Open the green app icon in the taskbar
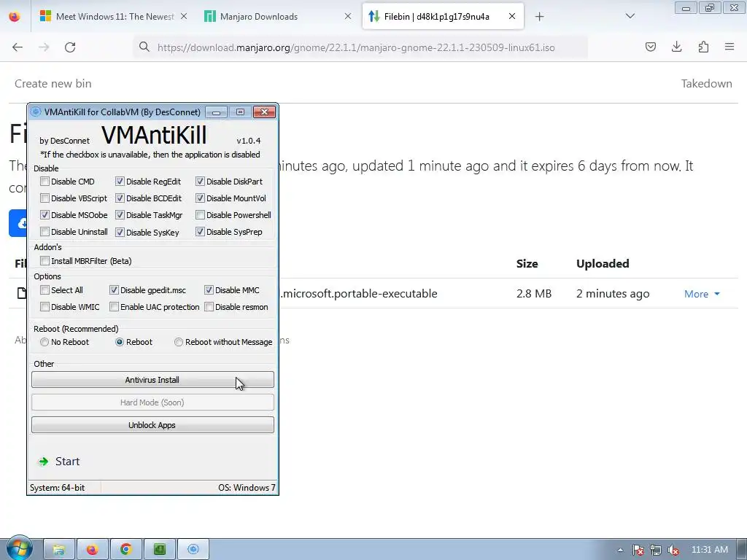The width and height of the screenshot is (747, 560). click(160, 550)
